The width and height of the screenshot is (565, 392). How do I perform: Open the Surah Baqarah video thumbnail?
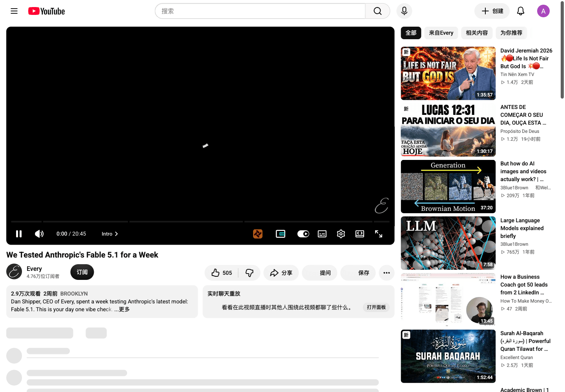(x=448, y=356)
